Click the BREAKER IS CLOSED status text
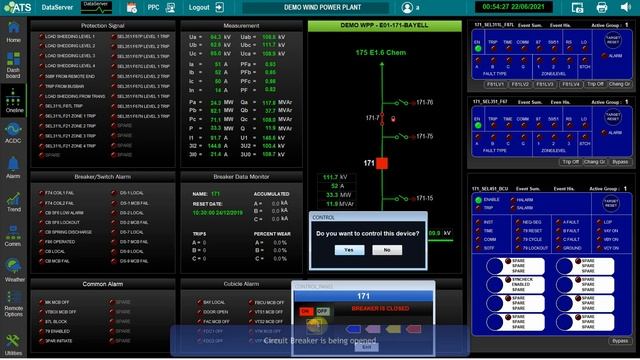Screen dimensions: 640x360 [x=380, y=309]
